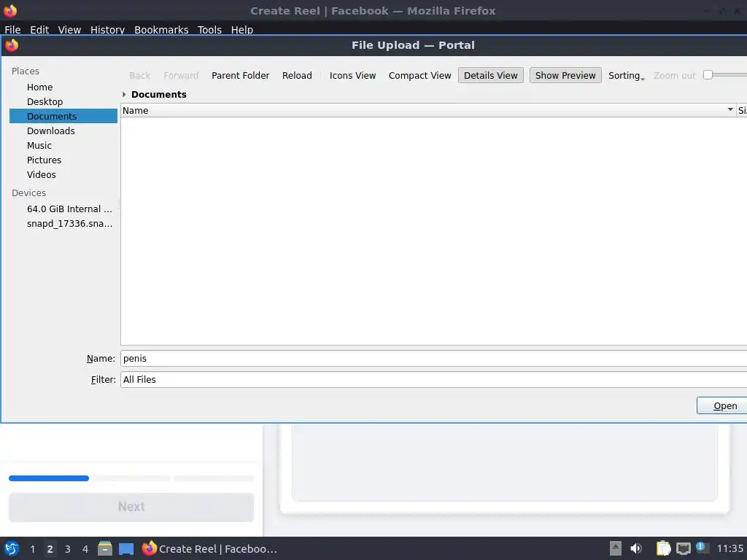Click the Create Reel Firefox taskbar entry

[209, 548]
